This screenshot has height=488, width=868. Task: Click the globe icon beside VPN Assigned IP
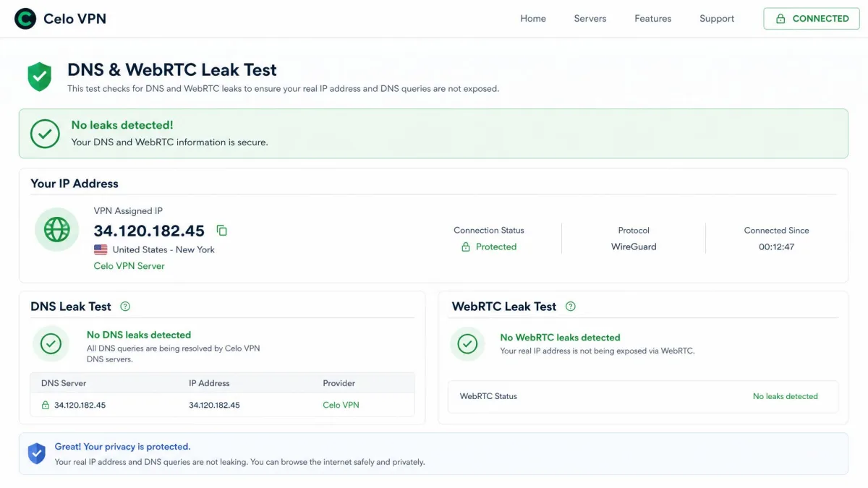coord(57,230)
